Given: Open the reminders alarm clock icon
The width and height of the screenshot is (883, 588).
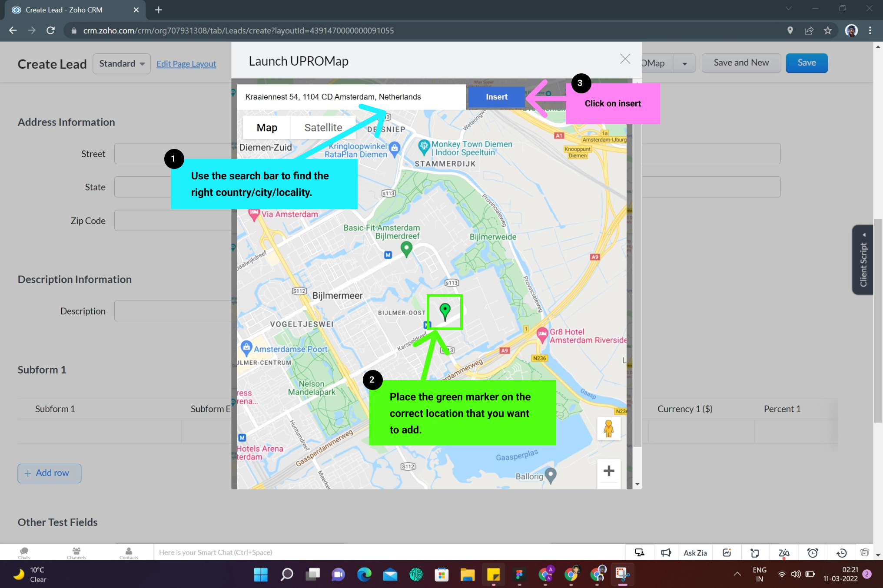Looking at the screenshot, I should [812, 552].
